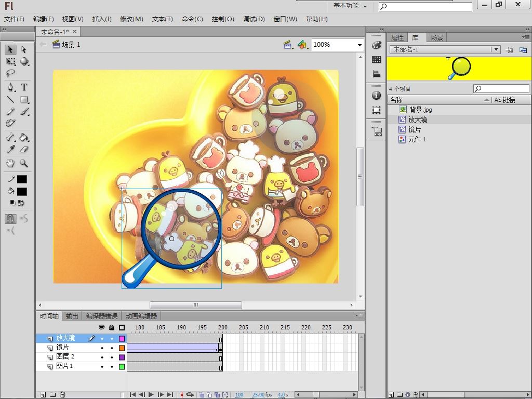Pick the 3D Rotation tool

pyautogui.click(x=24, y=61)
